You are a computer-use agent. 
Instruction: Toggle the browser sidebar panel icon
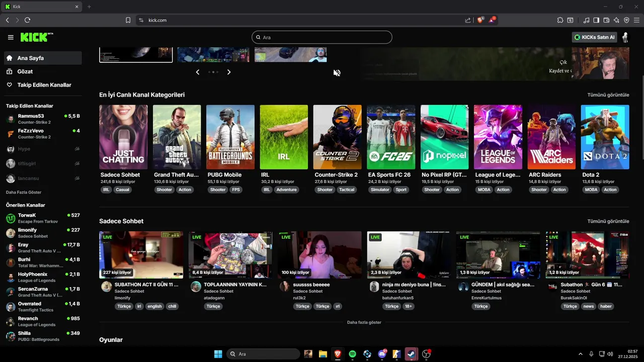(x=596, y=20)
